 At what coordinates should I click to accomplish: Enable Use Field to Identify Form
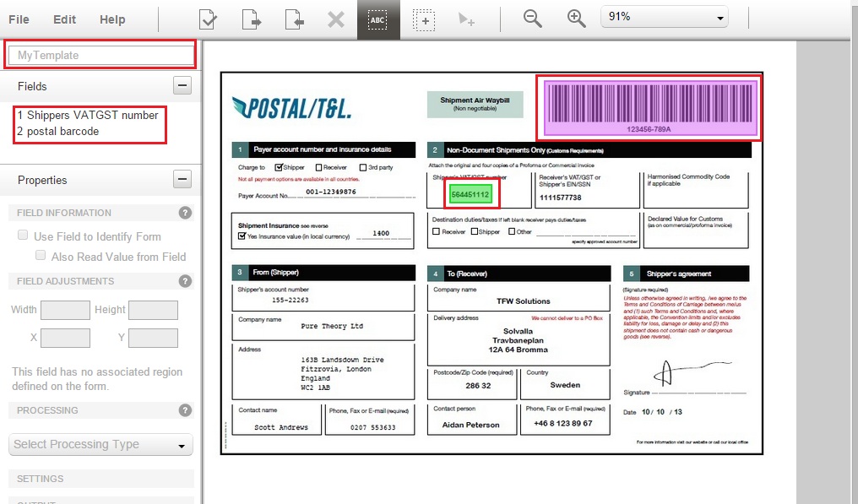(x=24, y=236)
